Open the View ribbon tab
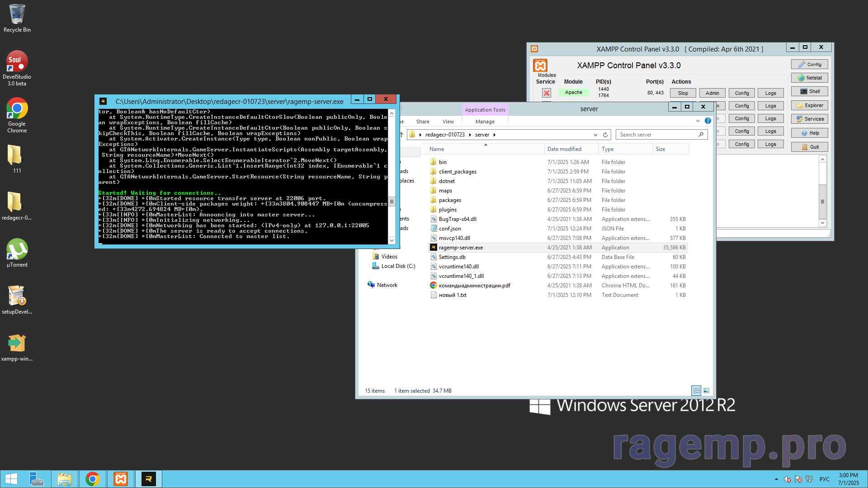 point(448,122)
